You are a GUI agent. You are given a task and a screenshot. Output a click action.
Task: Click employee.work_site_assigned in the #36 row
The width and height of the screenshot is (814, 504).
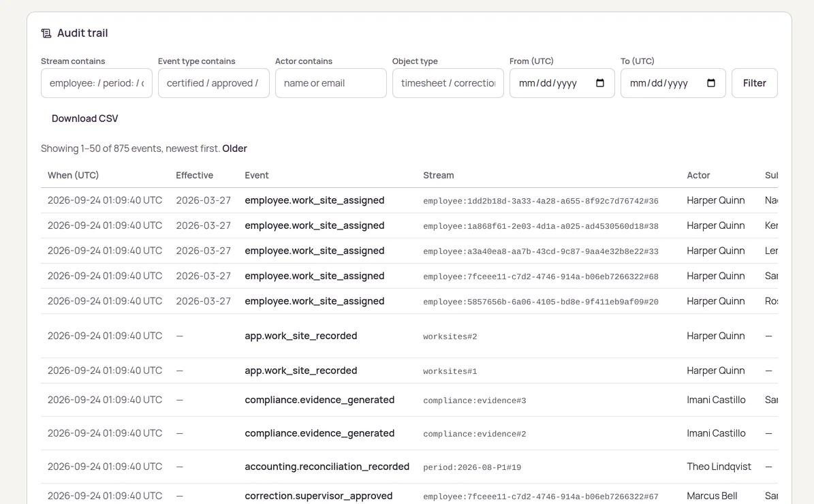[x=315, y=200]
